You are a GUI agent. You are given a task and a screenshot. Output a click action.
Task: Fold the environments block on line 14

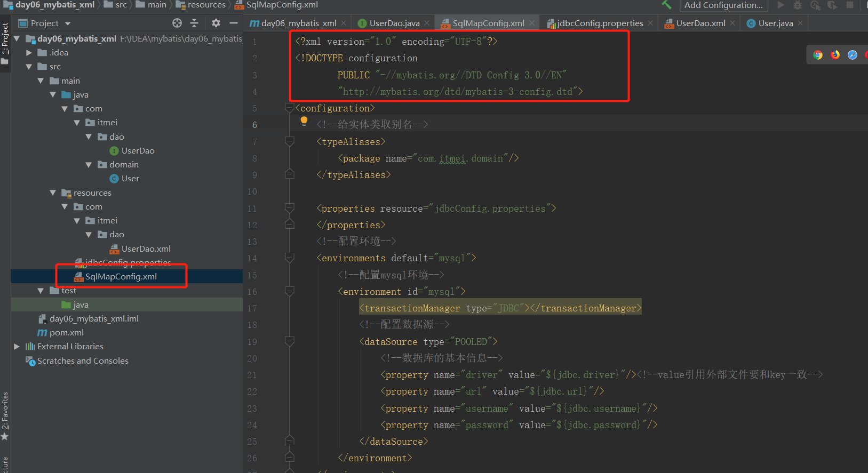(290, 258)
